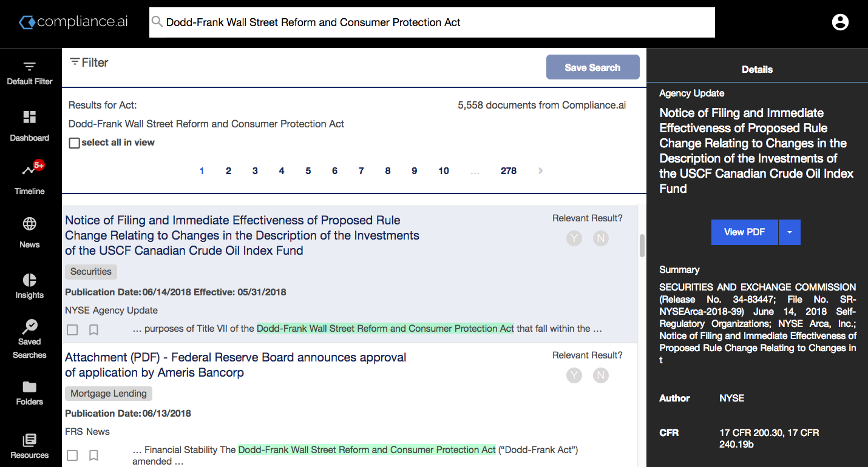Click the Securities tag
Image resolution: width=868 pixels, height=467 pixels.
click(x=91, y=272)
